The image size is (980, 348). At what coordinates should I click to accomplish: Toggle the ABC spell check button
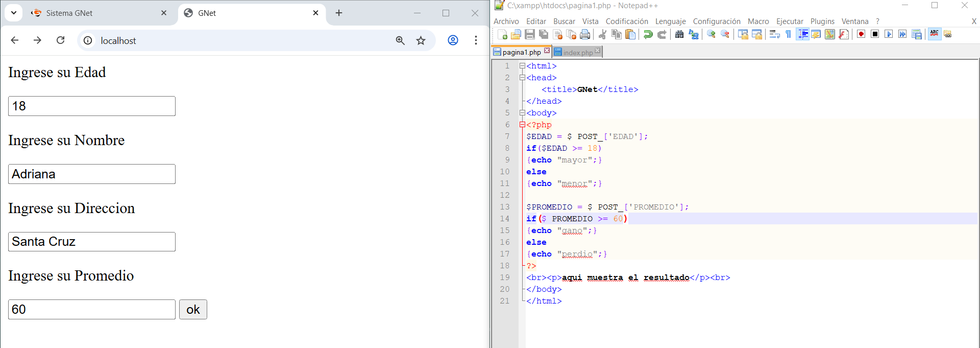click(x=935, y=34)
